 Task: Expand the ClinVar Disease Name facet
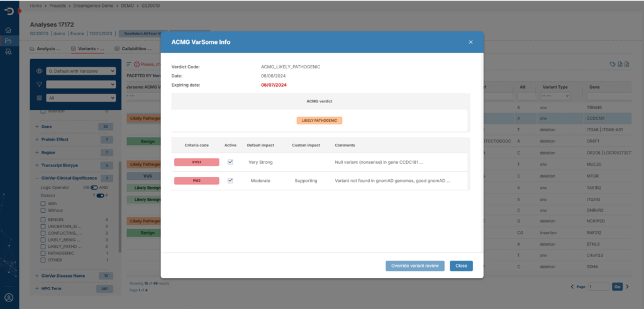pos(37,275)
